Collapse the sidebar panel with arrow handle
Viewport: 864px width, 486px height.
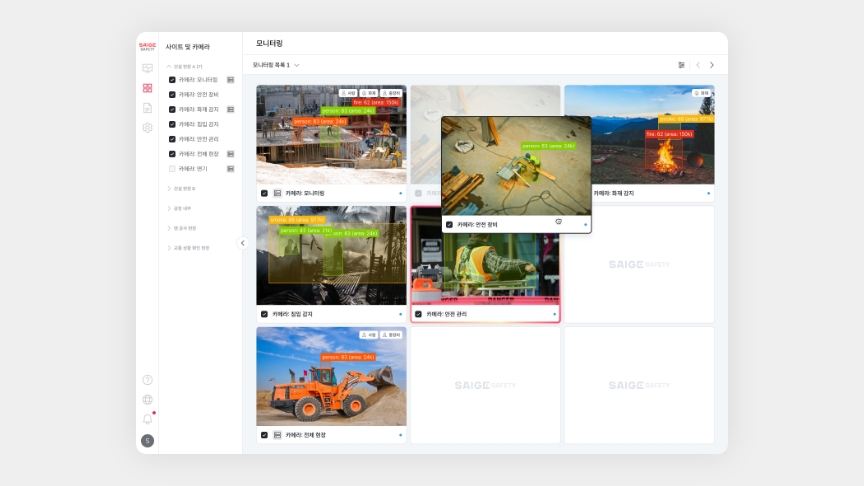coord(242,243)
